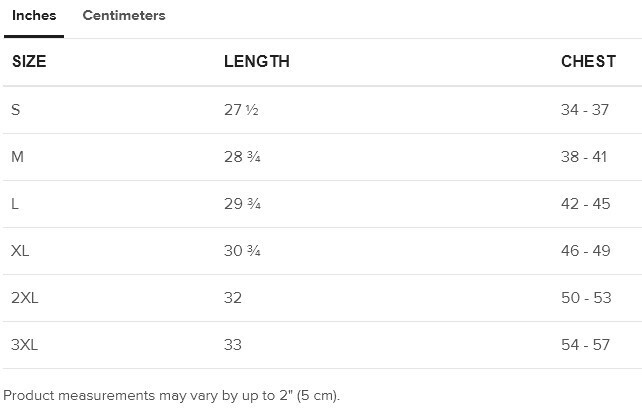
Task: Click the 27 ½ length value
Action: tap(241, 110)
